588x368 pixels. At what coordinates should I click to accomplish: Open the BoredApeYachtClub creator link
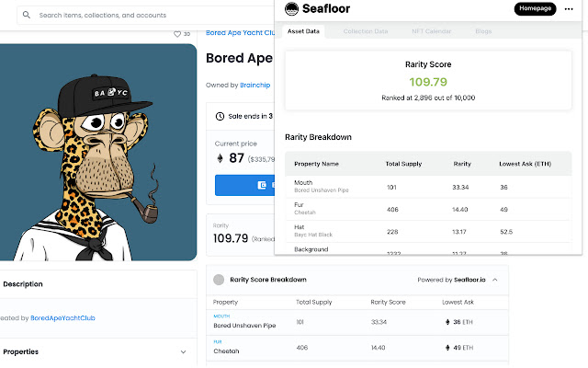tap(62, 318)
